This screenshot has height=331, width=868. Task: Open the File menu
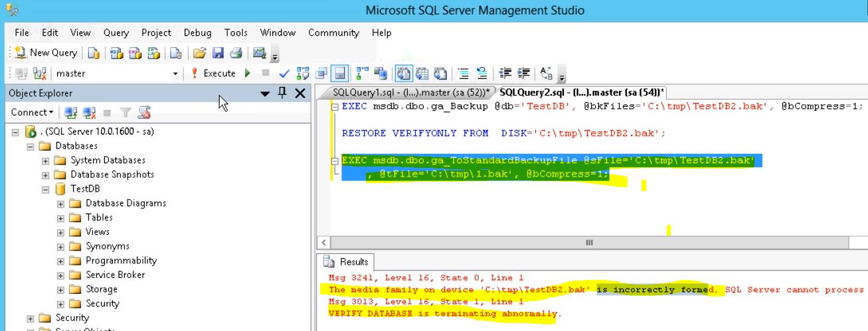point(21,33)
